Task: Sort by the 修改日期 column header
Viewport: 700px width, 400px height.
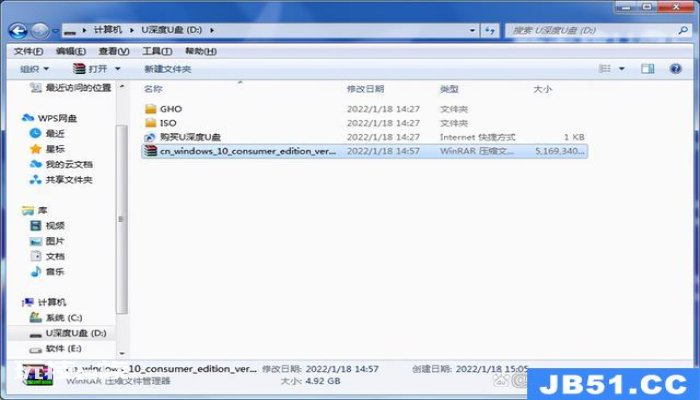Action: tap(365, 89)
